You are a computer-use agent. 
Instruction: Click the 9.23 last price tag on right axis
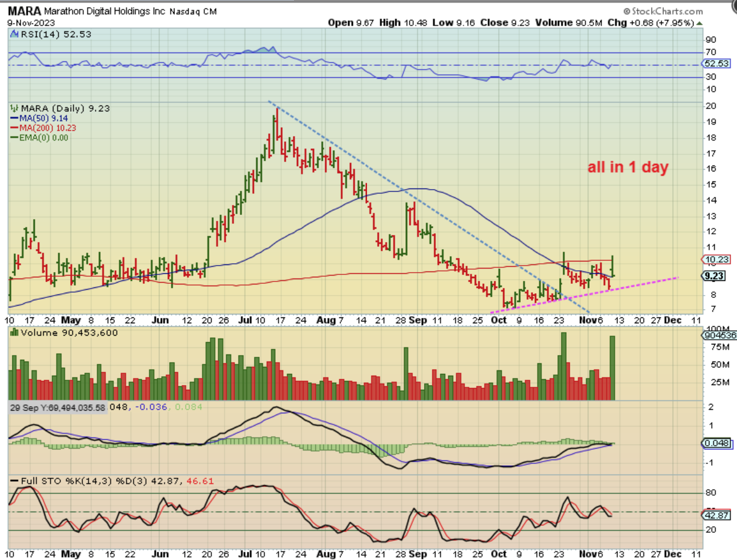point(713,275)
